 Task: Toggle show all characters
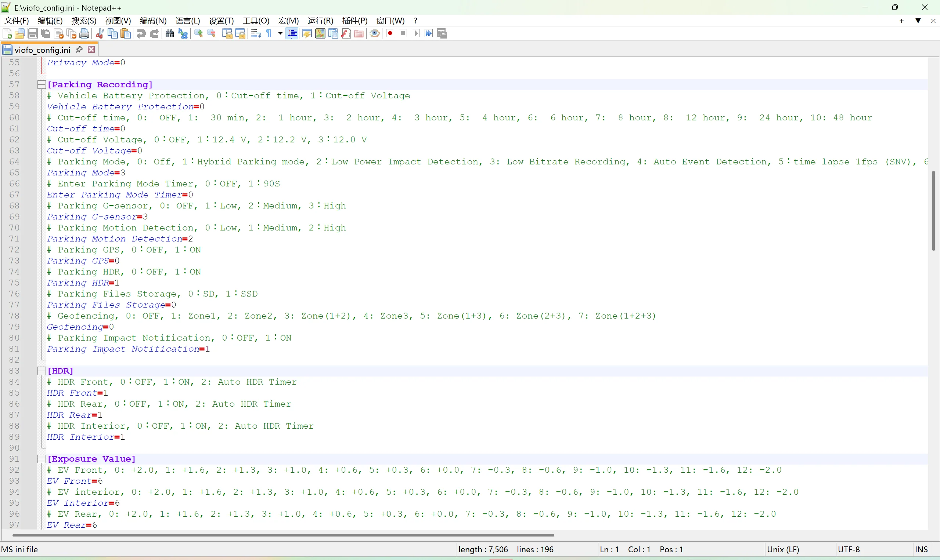pyautogui.click(x=269, y=33)
